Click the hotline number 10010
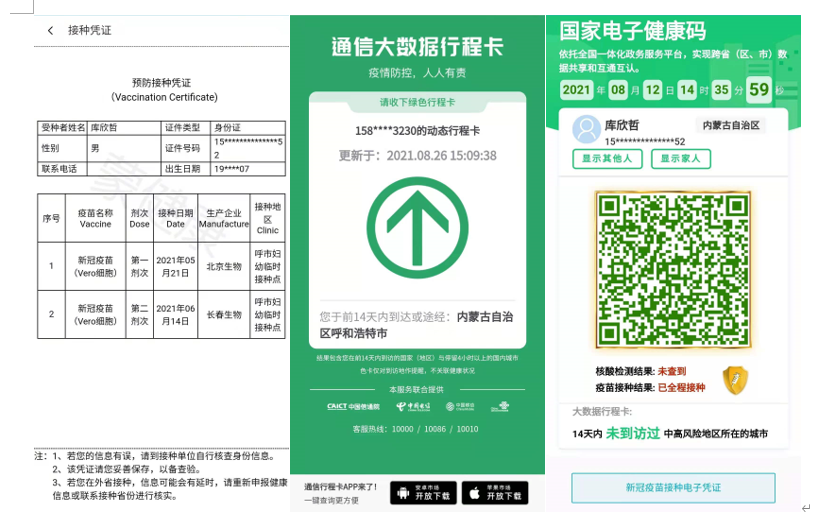 pyautogui.click(x=467, y=429)
